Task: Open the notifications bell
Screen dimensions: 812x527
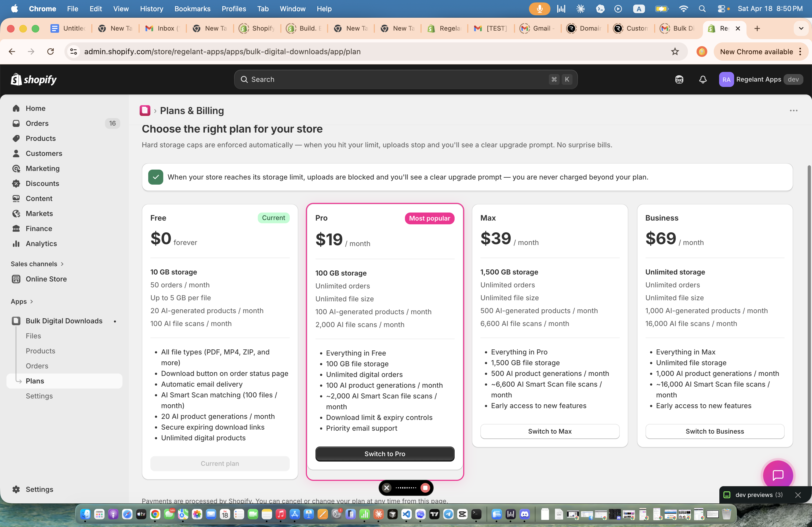Action: pos(702,79)
